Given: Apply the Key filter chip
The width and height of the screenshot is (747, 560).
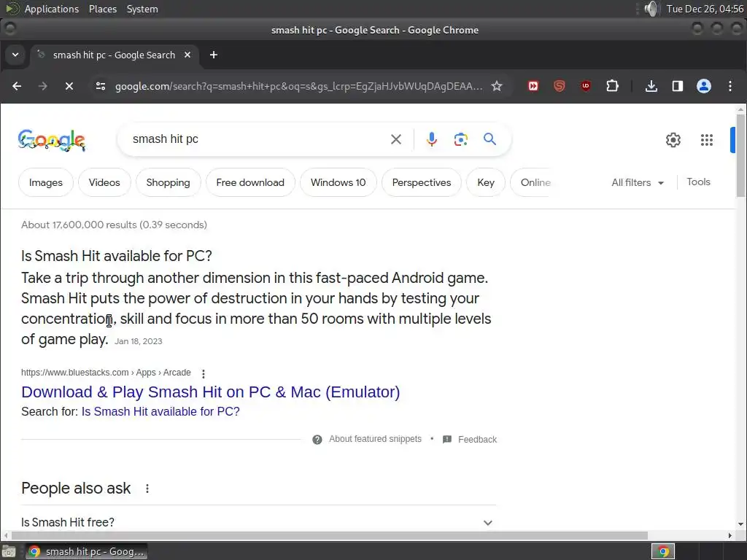Looking at the screenshot, I should 486,182.
